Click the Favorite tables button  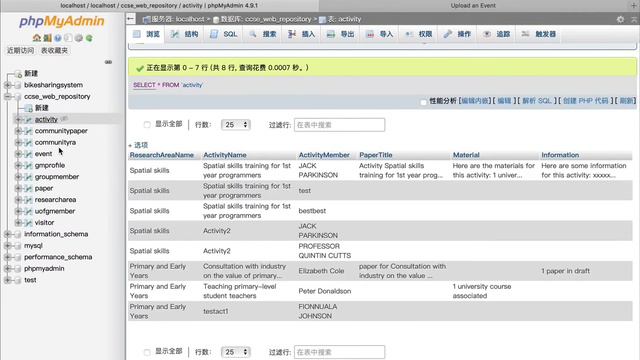[x=54, y=51]
